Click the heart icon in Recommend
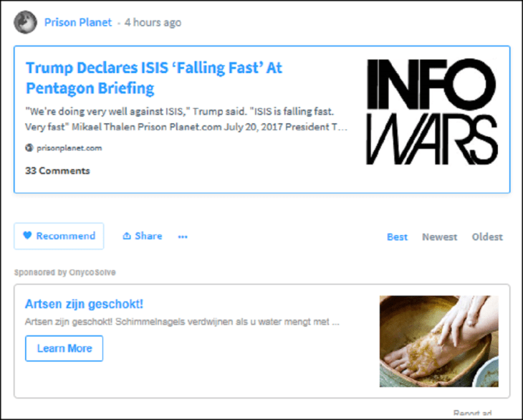Viewport: 523px width, 420px height. click(27, 236)
